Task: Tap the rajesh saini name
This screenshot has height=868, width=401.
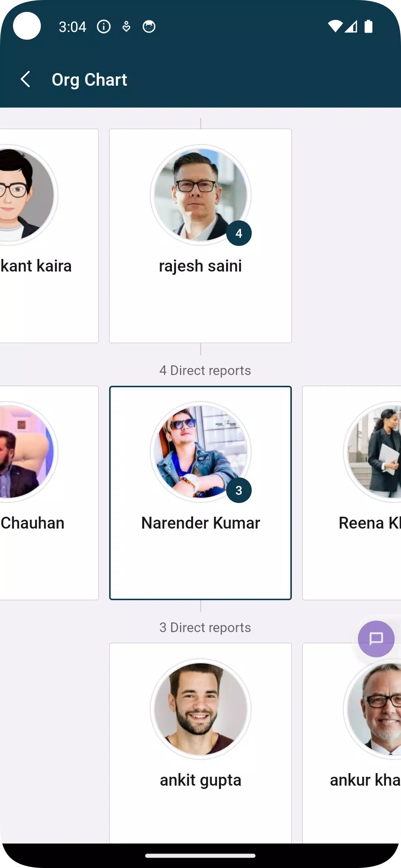Action: pyautogui.click(x=200, y=266)
